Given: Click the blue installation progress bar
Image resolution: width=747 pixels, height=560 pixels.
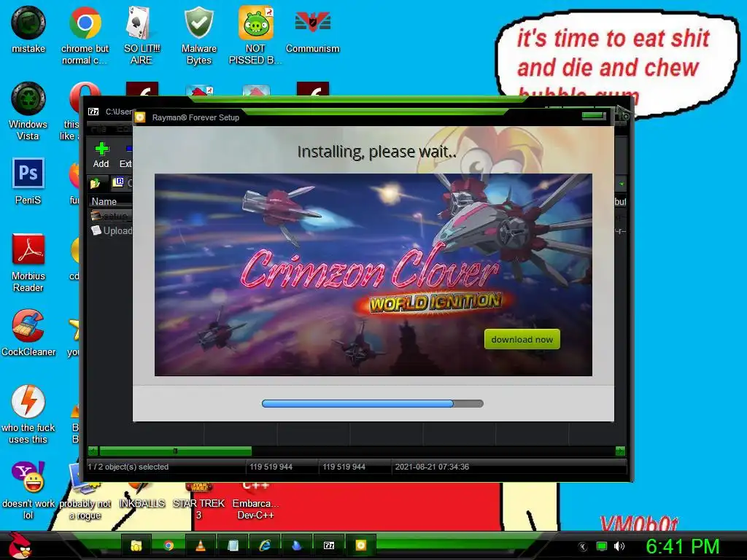Looking at the screenshot, I should click(x=373, y=403).
